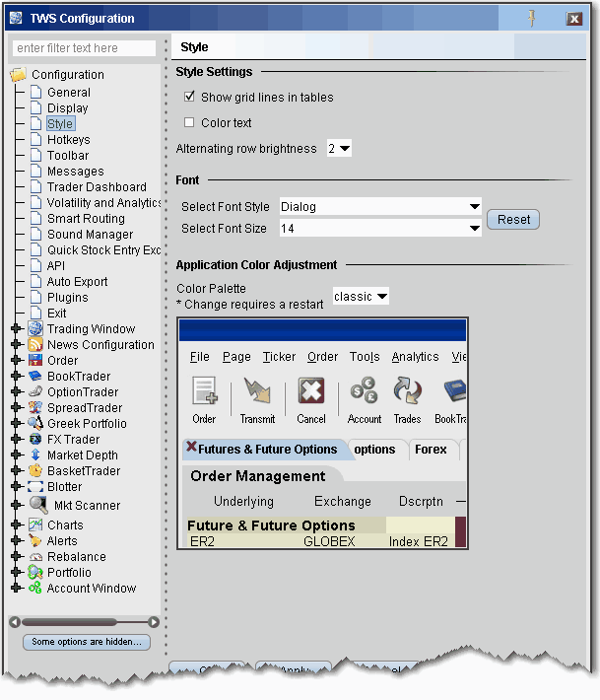
Task: Select Hotkeys in configuration tree
Action: [x=69, y=140]
